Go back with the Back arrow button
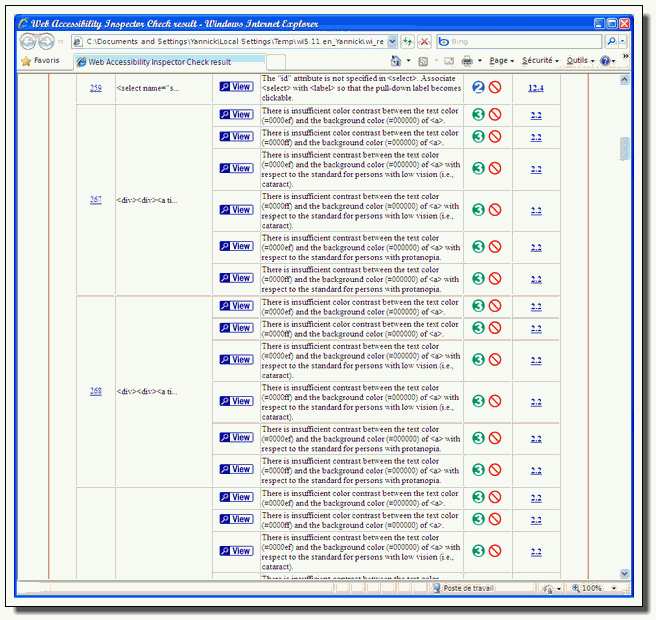Screen dimensions: 656x620 pos(28,41)
